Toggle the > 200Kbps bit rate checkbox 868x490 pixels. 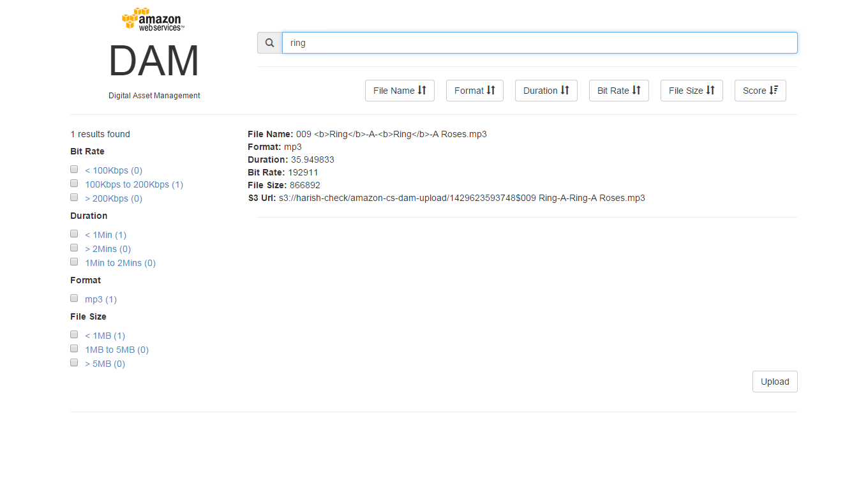(74, 198)
